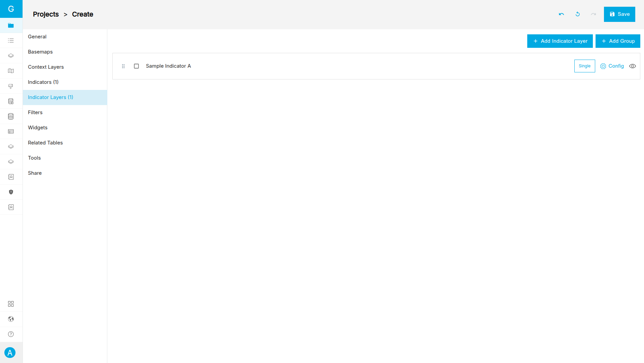Image resolution: width=644 pixels, height=363 pixels.
Task: Open the projects folder icon in sidebar
Action: pyautogui.click(x=11, y=26)
